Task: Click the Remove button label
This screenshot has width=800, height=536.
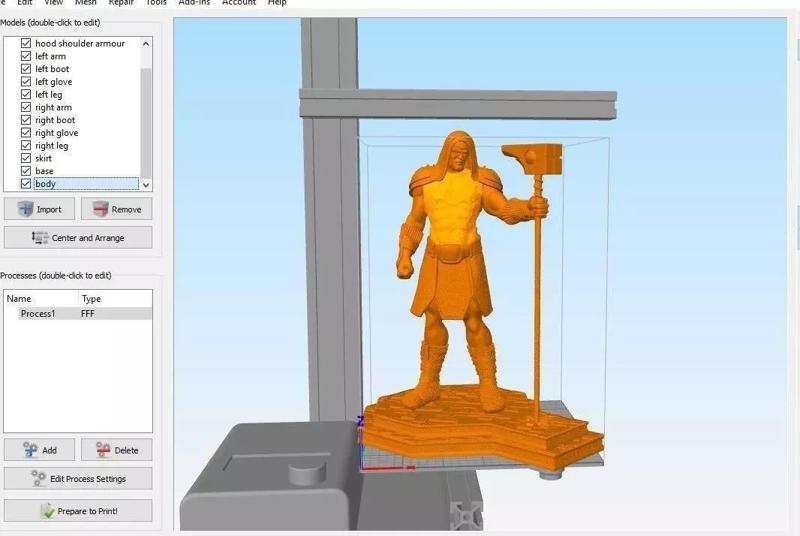Action: (127, 209)
